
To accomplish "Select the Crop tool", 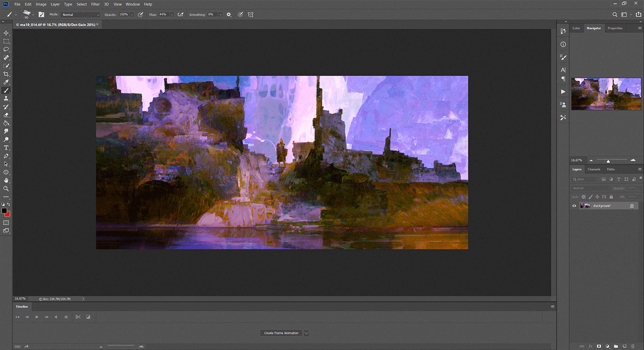I will click(6, 74).
